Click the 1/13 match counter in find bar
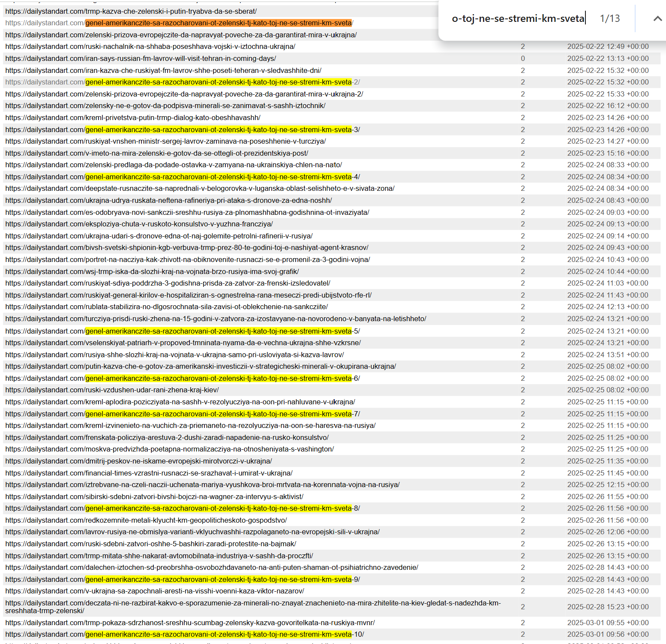The width and height of the screenshot is (666, 644). coord(609,18)
